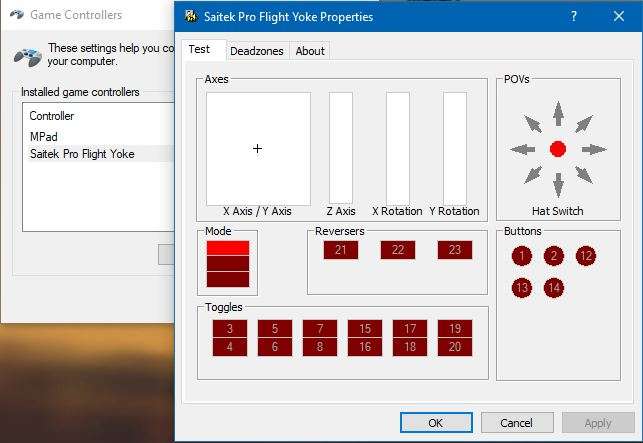
Task: Click the Apply button
Action: pyautogui.click(x=598, y=422)
